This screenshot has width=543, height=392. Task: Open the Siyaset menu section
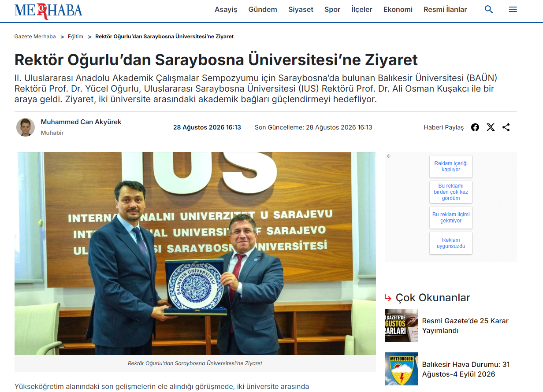(x=301, y=10)
